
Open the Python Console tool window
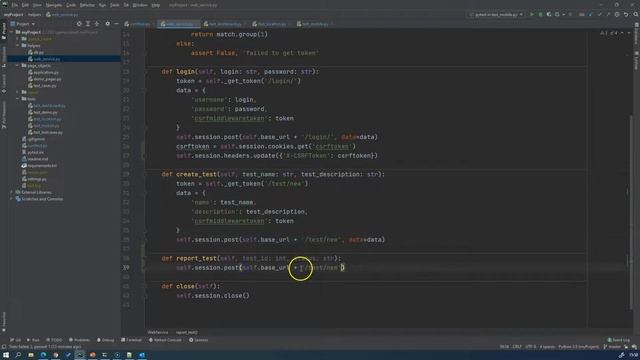pos(165,340)
